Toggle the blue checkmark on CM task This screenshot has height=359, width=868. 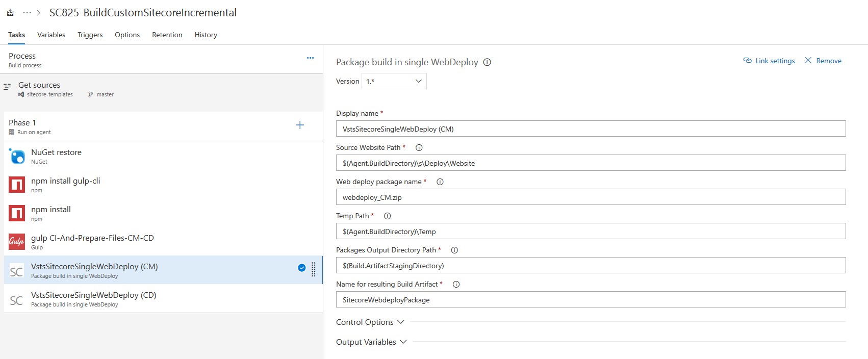pos(301,268)
